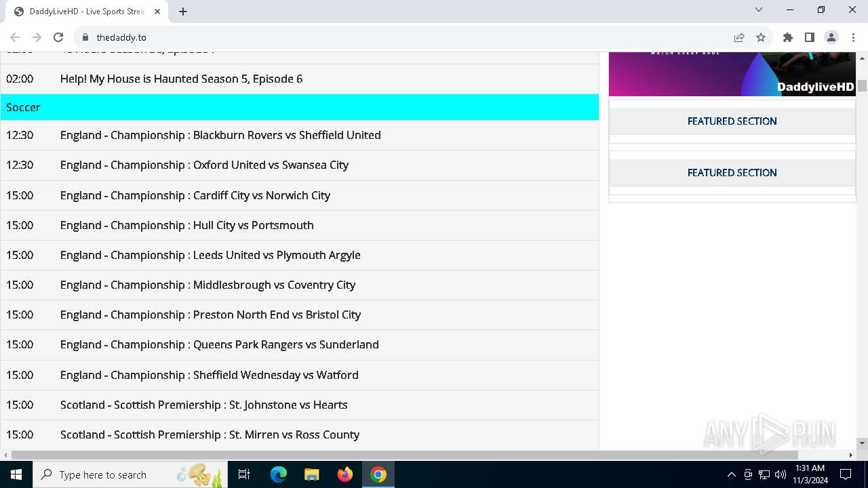Open Windows Start menu

coord(16,474)
